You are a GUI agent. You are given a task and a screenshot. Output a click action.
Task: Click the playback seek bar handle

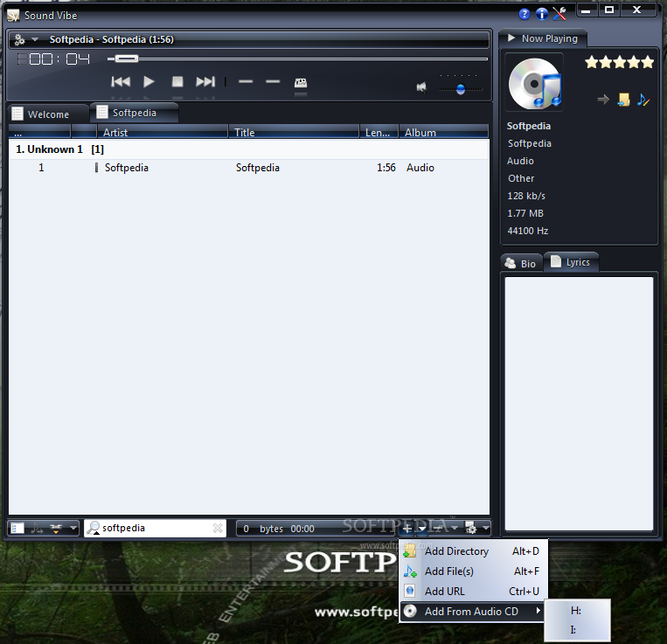127,59
